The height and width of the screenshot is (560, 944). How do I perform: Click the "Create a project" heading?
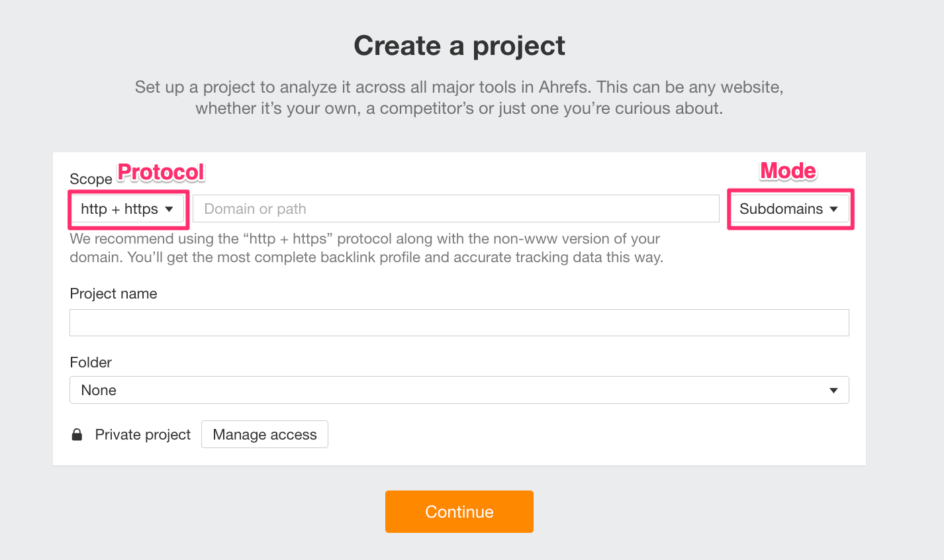(459, 46)
